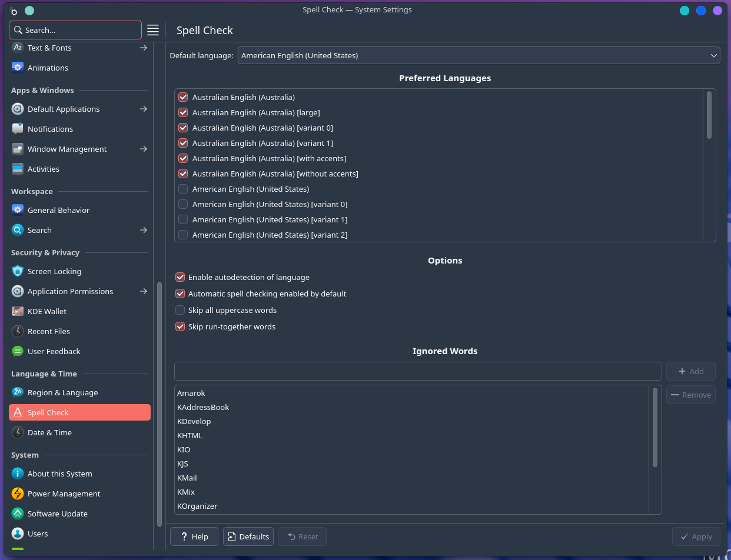Select KDevelop in ignored words list

[x=412, y=421]
